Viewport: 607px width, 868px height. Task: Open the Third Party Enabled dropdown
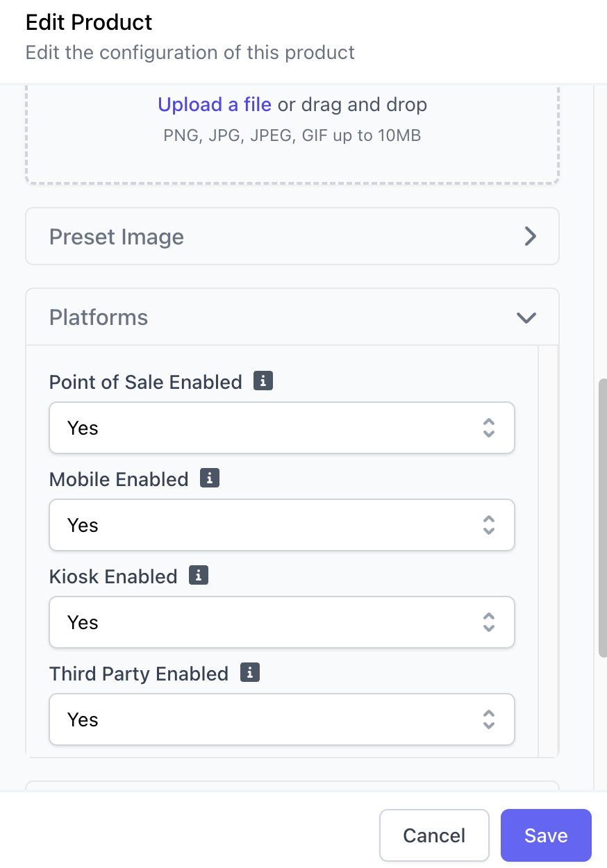281,719
